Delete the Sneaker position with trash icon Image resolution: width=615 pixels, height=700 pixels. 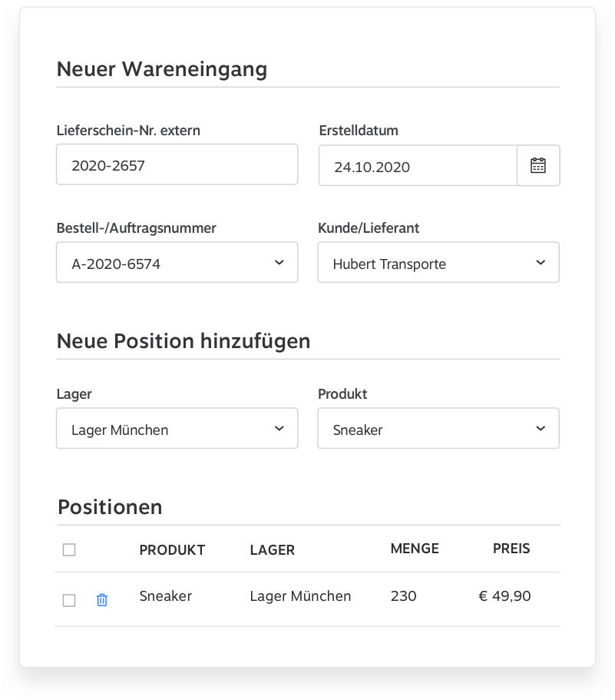pyautogui.click(x=102, y=599)
